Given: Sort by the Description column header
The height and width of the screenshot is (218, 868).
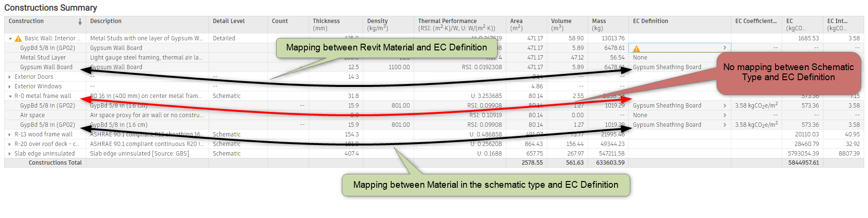Looking at the screenshot, I should pyautogui.click(x=147, y=24).
